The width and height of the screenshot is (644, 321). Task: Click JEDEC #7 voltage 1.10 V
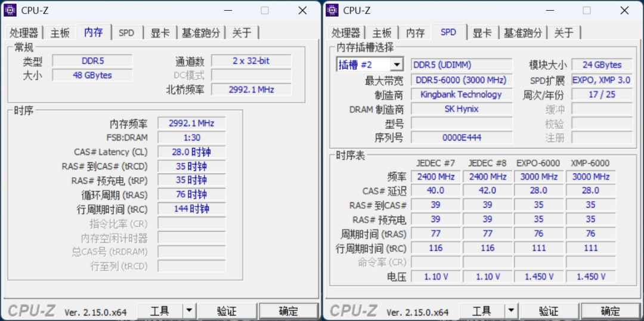(436, 277)
